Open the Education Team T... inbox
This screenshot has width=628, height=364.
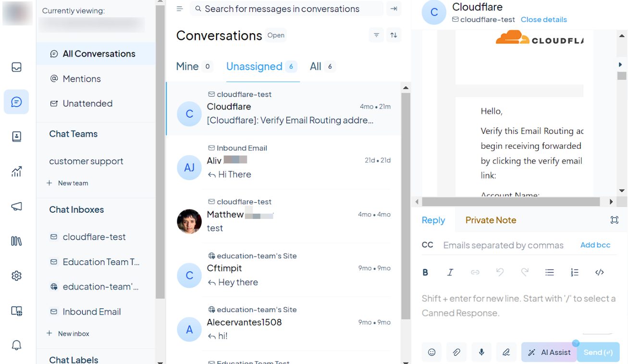point(96,262)
